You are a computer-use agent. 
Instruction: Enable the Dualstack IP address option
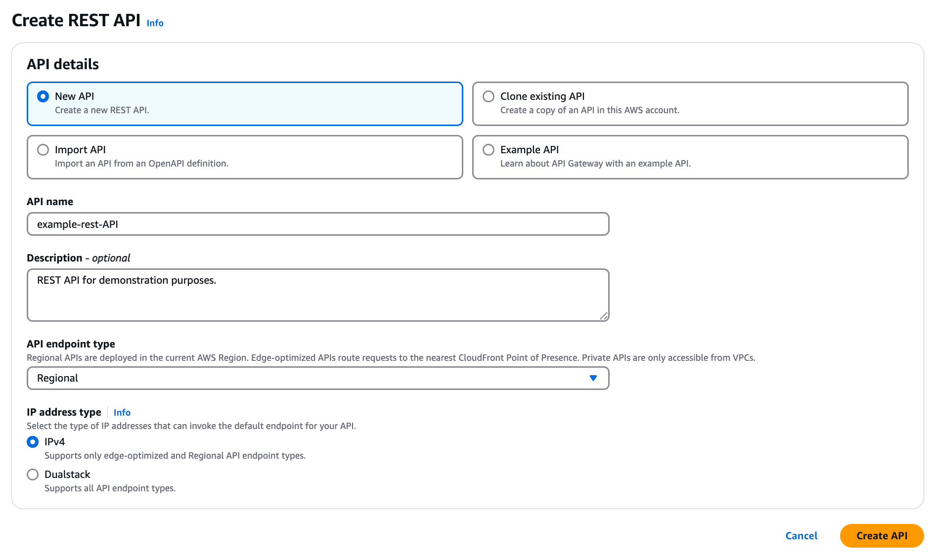click(x=33, y=474)
